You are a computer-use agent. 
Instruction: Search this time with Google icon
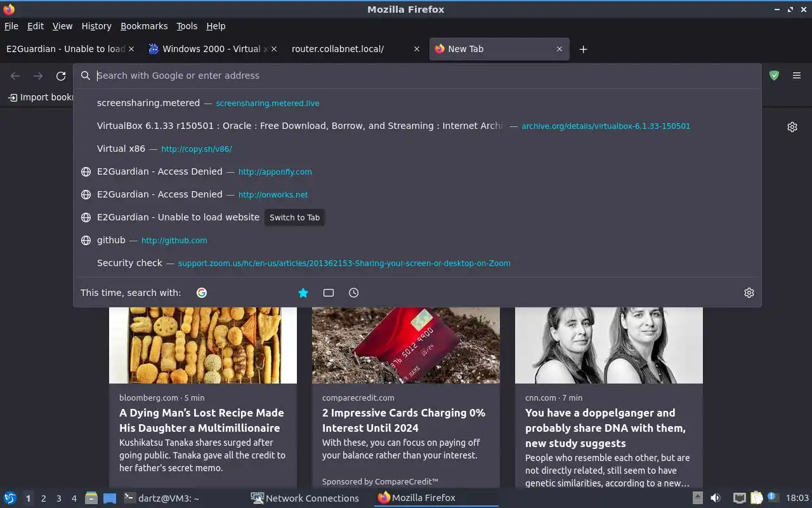[x=202, y=293]
